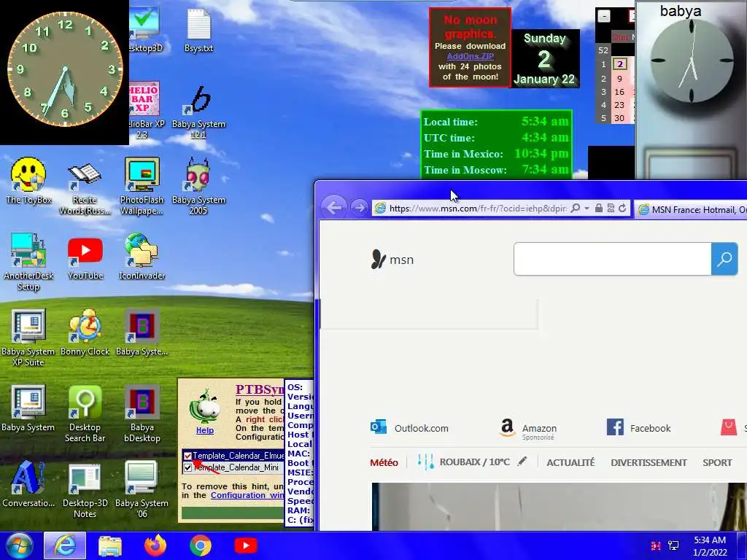Click MSN news article thumbnail image
The height and width of the screenshot is (560, 747).
(x=560, y=507)
